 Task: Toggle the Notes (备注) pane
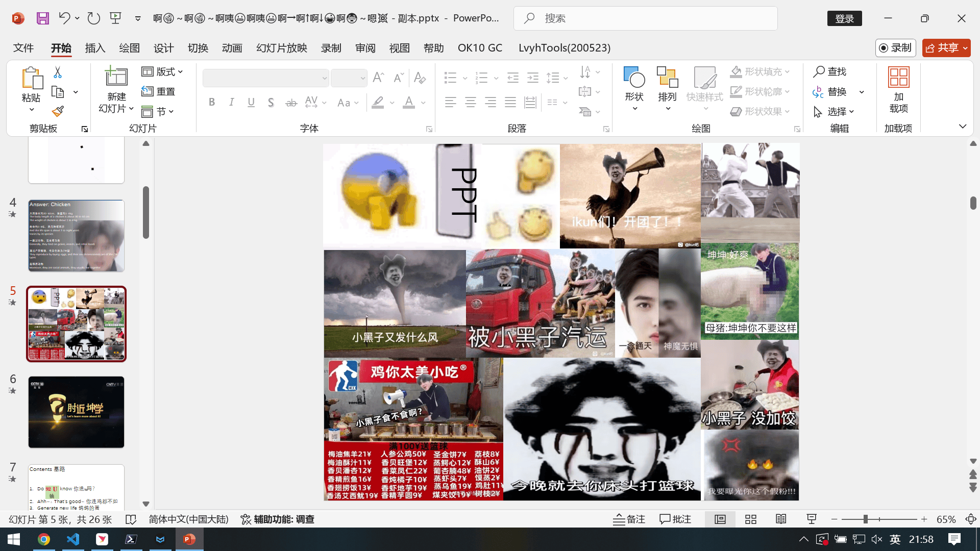tap(629, 519)
